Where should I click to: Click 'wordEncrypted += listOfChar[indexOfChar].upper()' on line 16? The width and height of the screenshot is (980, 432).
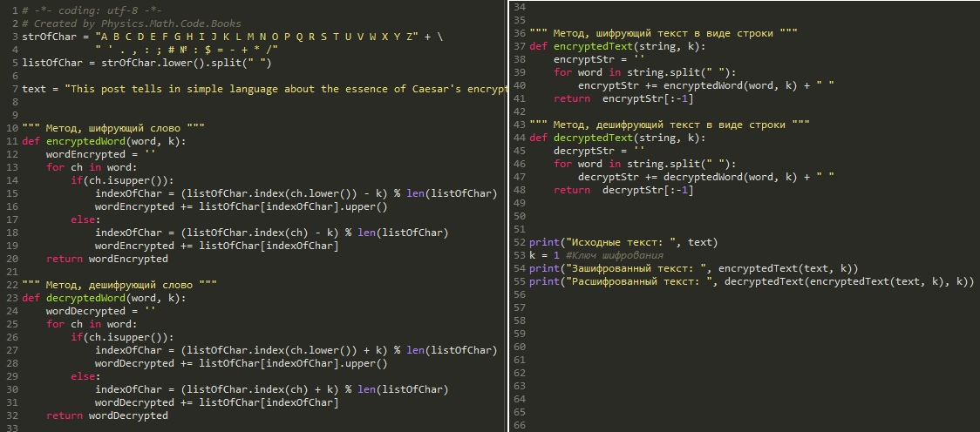coord(242,206)
